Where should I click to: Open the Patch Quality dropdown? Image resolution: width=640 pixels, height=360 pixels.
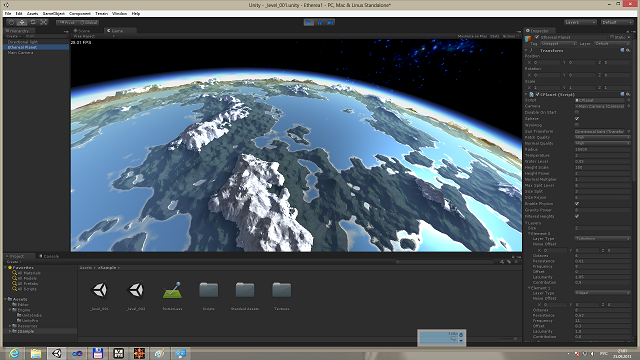[602, 138]
